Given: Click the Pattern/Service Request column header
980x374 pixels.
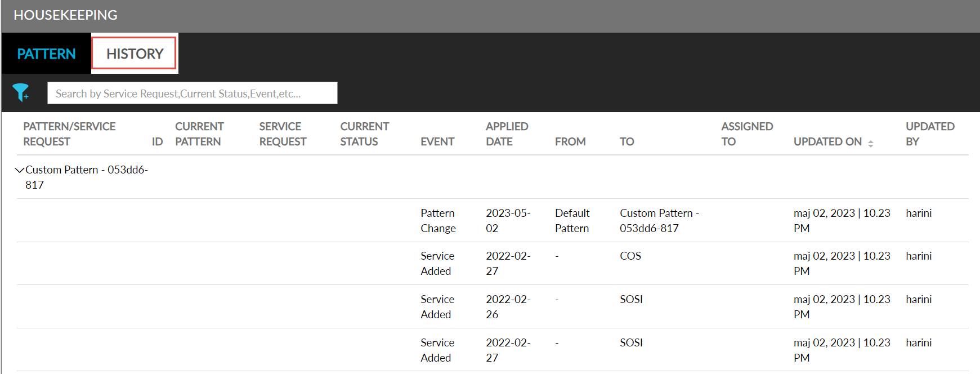Looking at the screenshot, I should point(69,134).
